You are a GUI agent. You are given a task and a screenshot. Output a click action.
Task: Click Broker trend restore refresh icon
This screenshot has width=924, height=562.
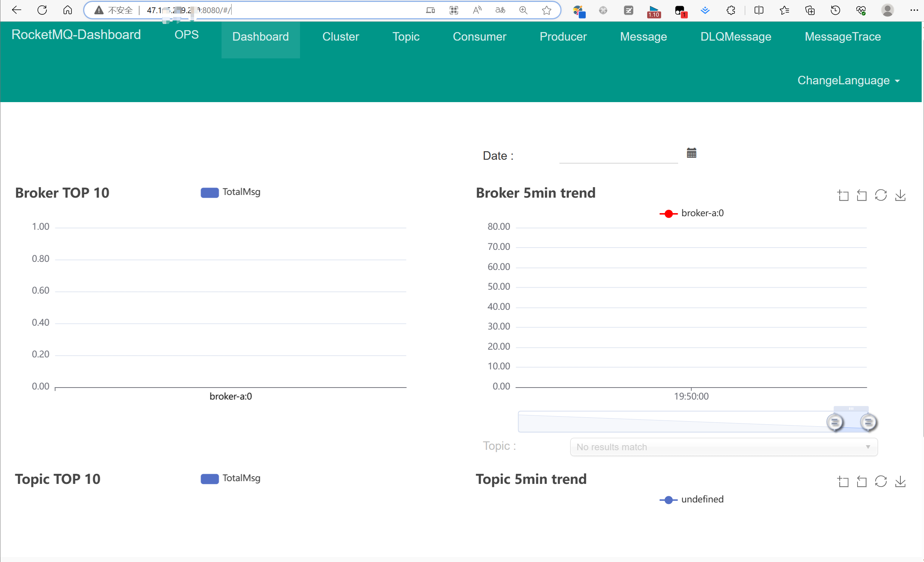881,195
